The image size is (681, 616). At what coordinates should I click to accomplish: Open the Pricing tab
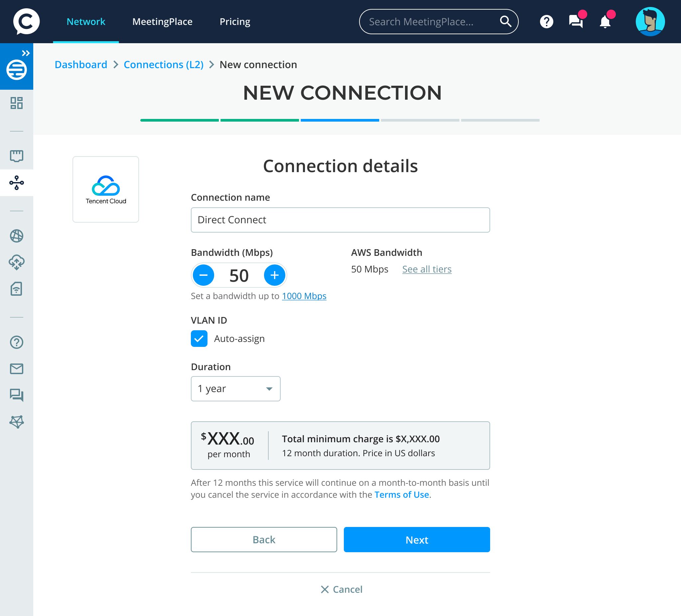235,22
